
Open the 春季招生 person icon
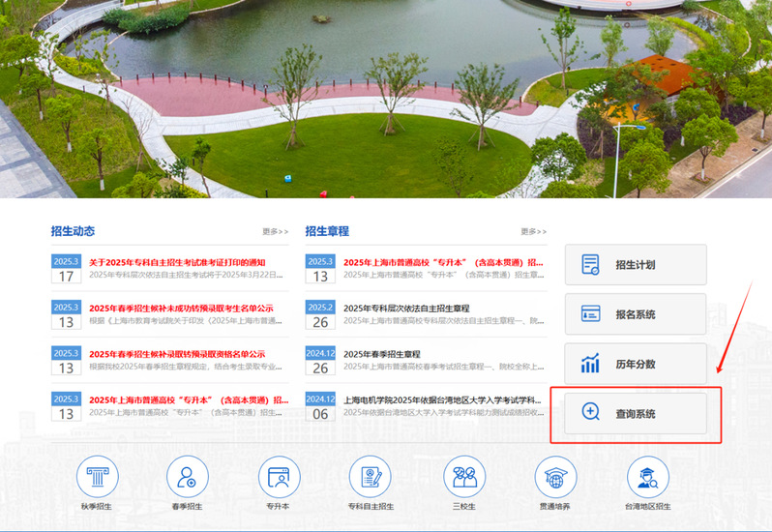click(x=188, y=477)
